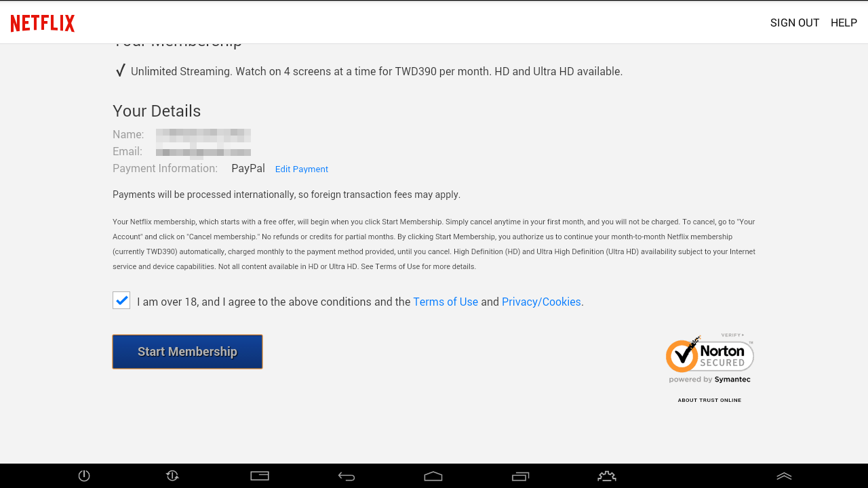Screen dimensions: 868x488
Task: Open HELP from the header
Action: click(x=844, y=23)
